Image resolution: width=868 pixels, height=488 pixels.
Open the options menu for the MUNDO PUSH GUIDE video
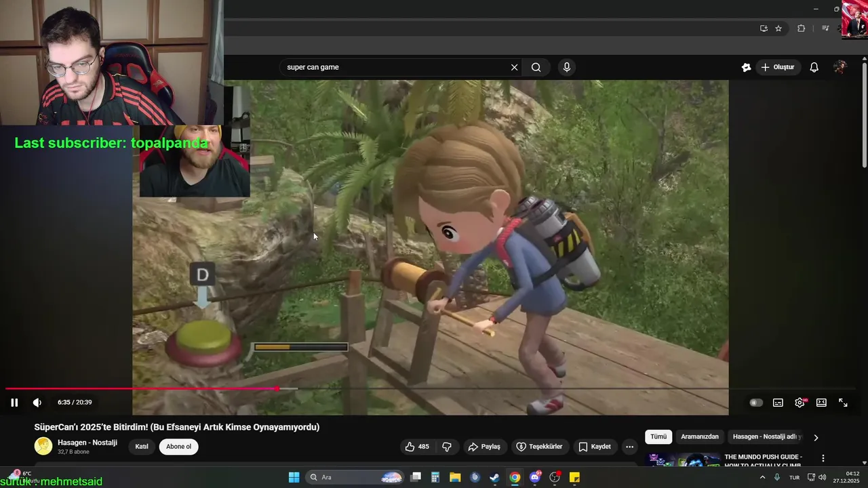(823, 459)
